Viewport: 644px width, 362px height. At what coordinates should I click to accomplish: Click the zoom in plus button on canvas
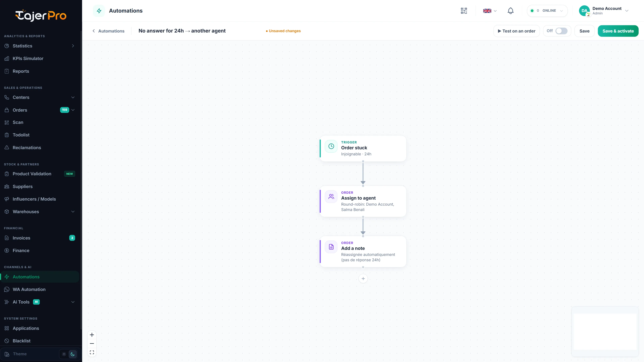[x=92, y=335]
